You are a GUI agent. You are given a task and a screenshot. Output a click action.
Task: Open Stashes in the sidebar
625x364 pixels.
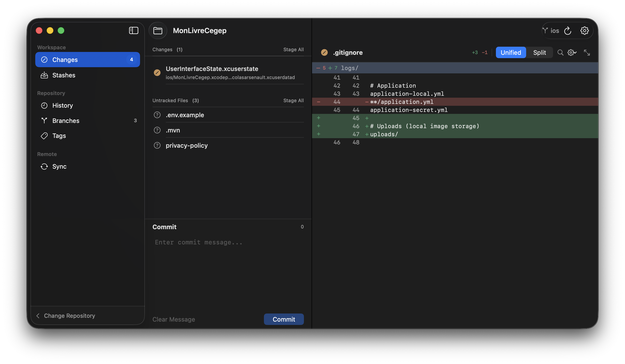point(88,75)
